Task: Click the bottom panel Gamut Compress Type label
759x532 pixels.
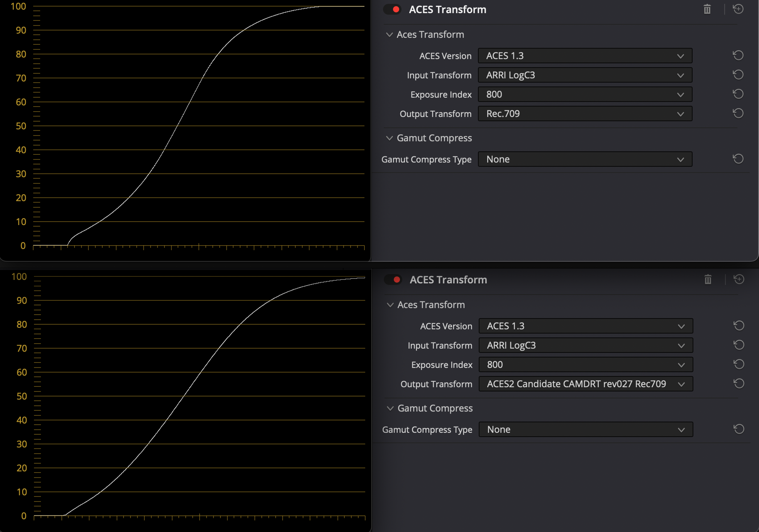Action: [x=427, y=430]
